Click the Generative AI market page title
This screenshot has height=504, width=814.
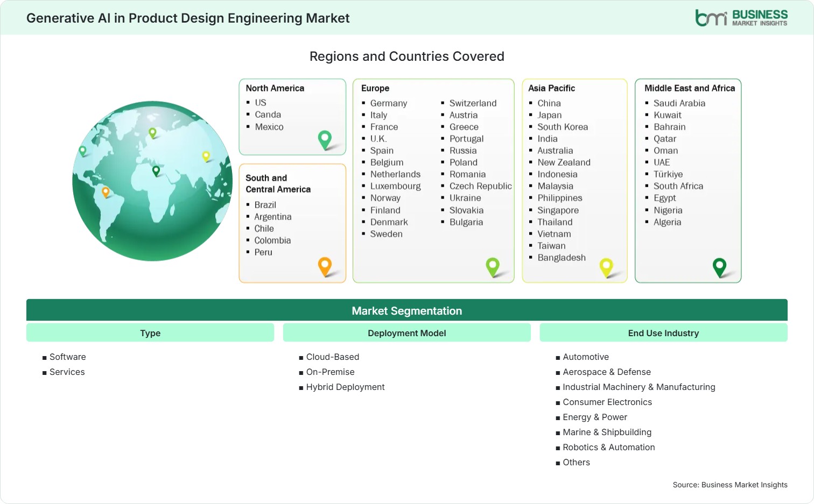pos(188,18)
